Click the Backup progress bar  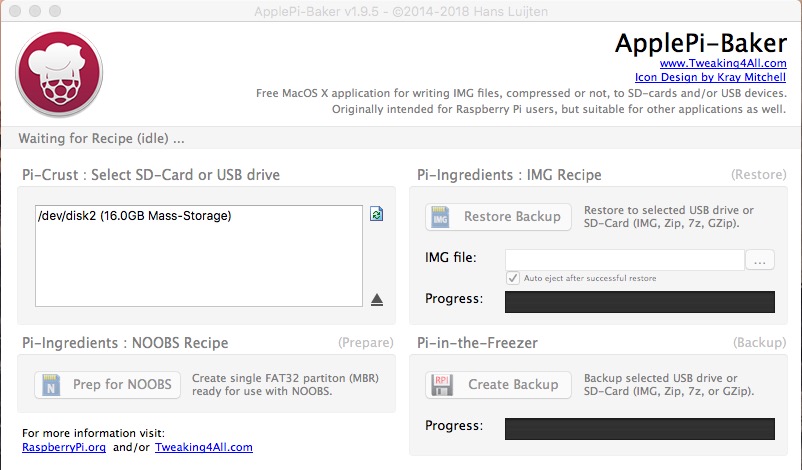[639, 429]
